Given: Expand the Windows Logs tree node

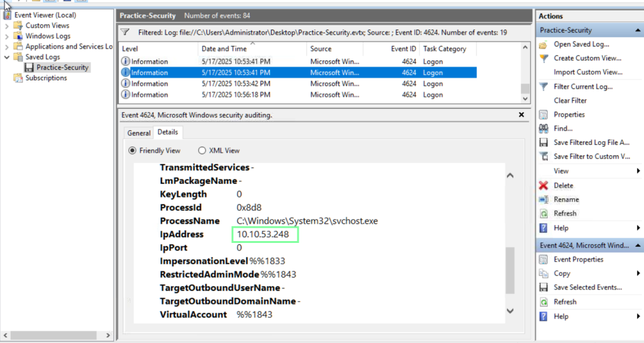Looking at the screenshot, I should coord(6,36).
